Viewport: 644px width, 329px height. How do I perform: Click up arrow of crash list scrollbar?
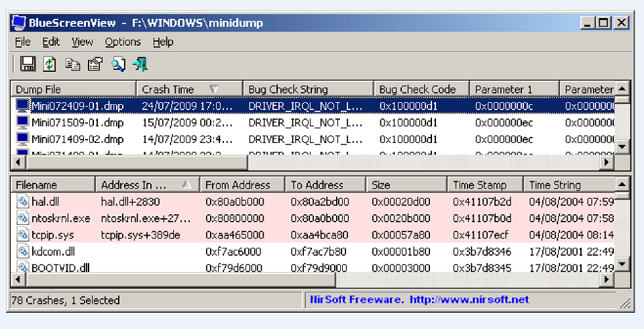click(623, 89)
